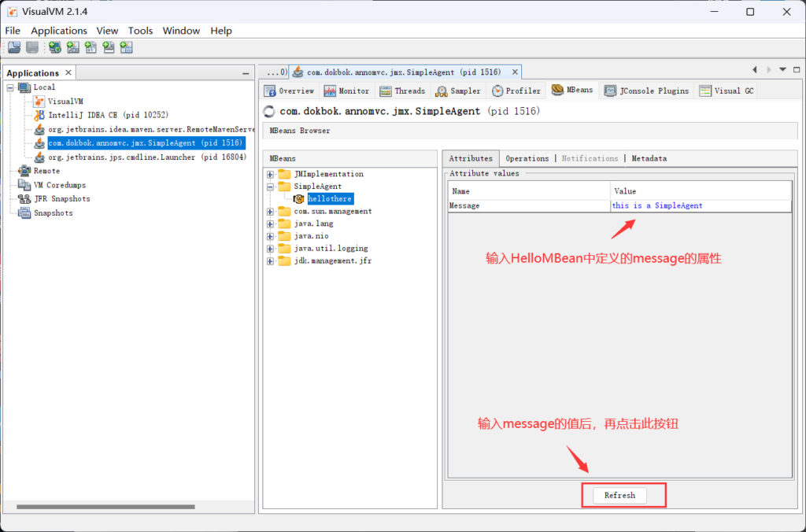Collapse the SimpleAgent MBean domain
Viewport: 806px width, 532px height.
[x=270, y=187]
